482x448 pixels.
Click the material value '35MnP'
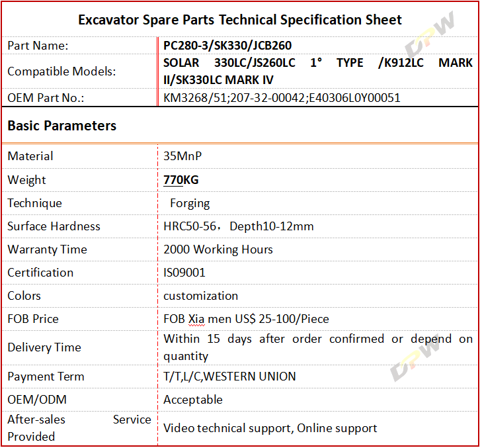(x=182, y=156)
